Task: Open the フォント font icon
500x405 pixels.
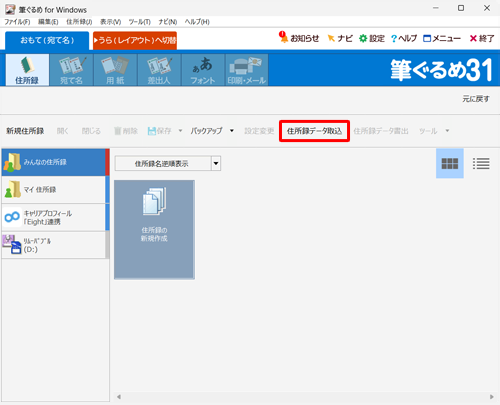Action: click(203, 70)
